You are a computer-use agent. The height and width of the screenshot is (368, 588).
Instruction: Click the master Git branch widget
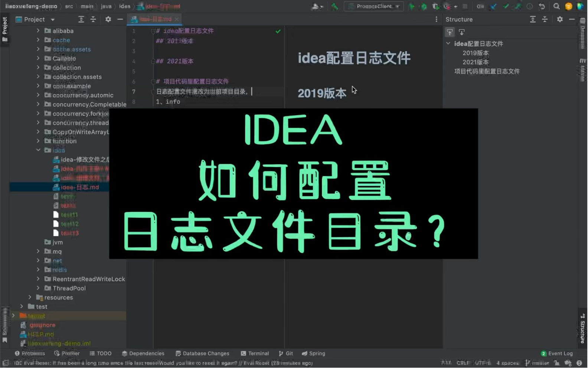537,363
